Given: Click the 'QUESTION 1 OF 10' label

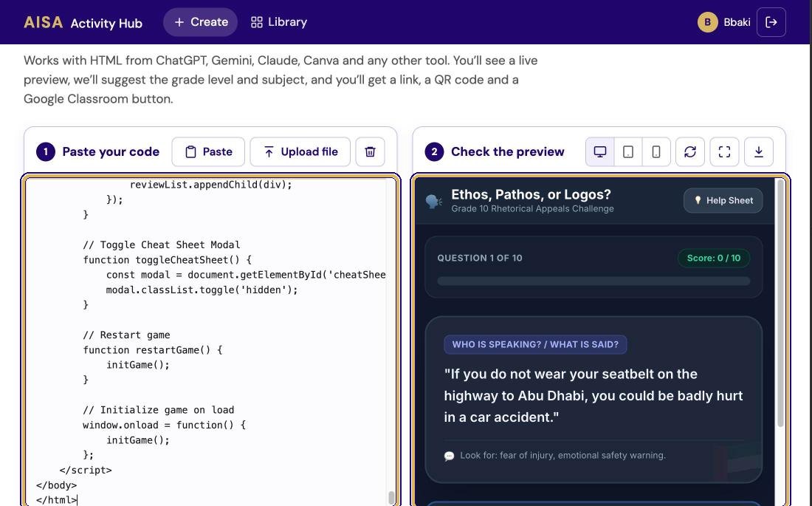Looking at the screenshot, I should point(480,259).
